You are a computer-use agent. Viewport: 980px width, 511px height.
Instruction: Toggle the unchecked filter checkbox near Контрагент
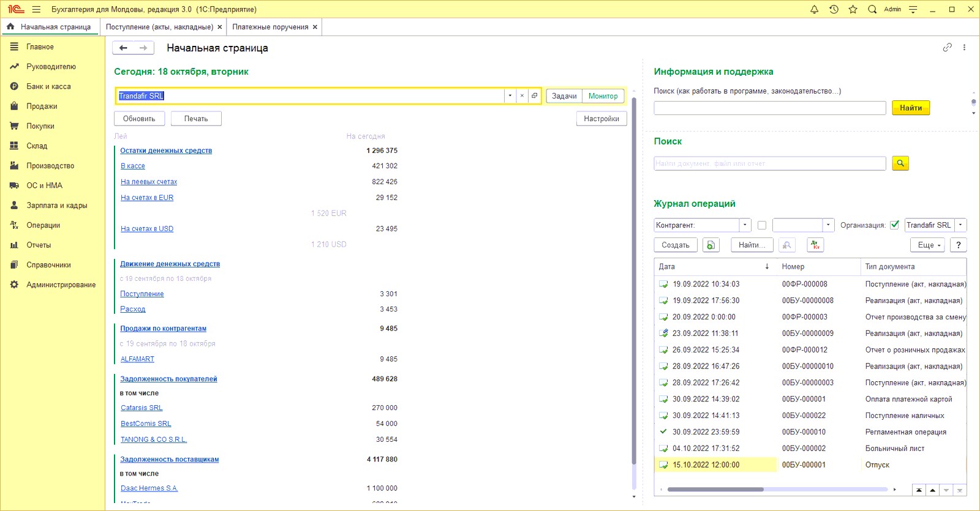(x=762, y=225)
